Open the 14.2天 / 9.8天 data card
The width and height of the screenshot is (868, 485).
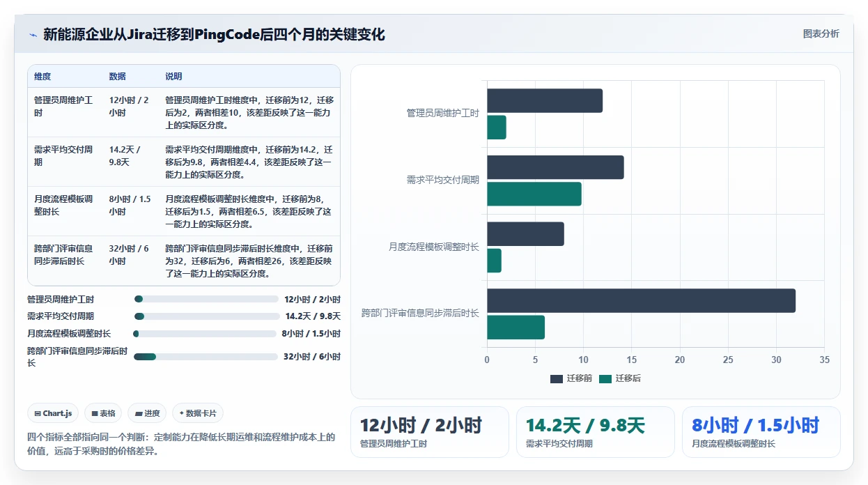(596, 432)
